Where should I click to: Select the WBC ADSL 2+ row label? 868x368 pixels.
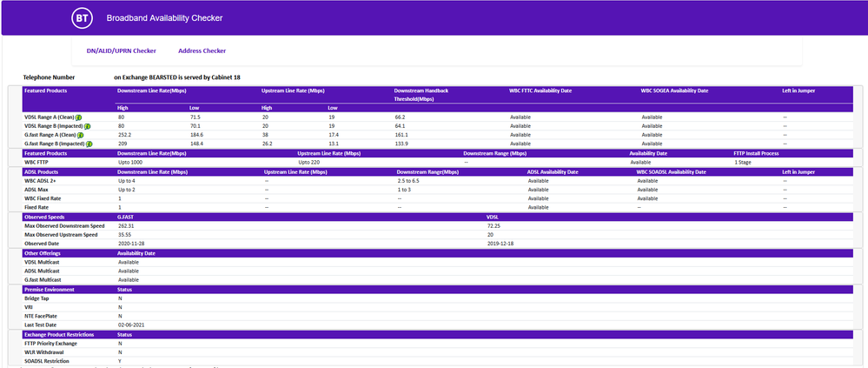(x=43, y=180)
